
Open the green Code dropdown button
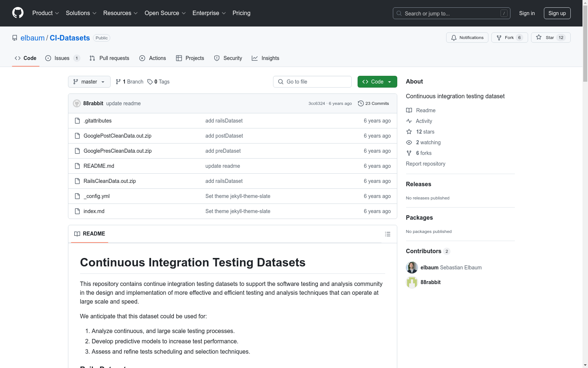(x=377, y=82)
